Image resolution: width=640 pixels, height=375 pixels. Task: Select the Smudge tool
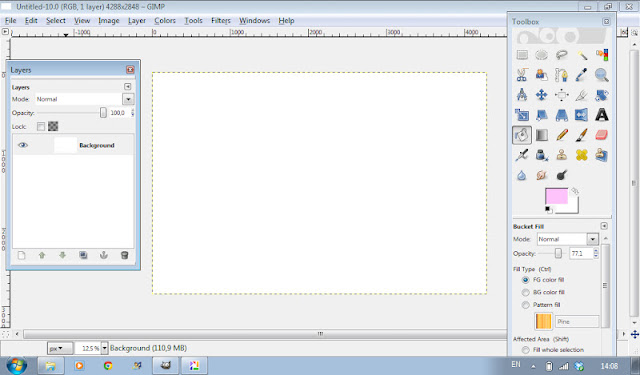542,175
